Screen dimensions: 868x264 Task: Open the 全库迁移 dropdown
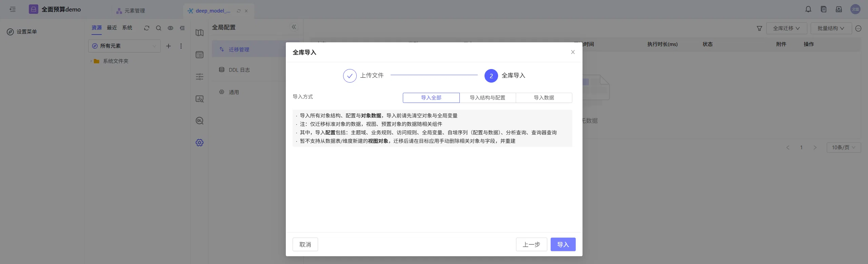786,28
